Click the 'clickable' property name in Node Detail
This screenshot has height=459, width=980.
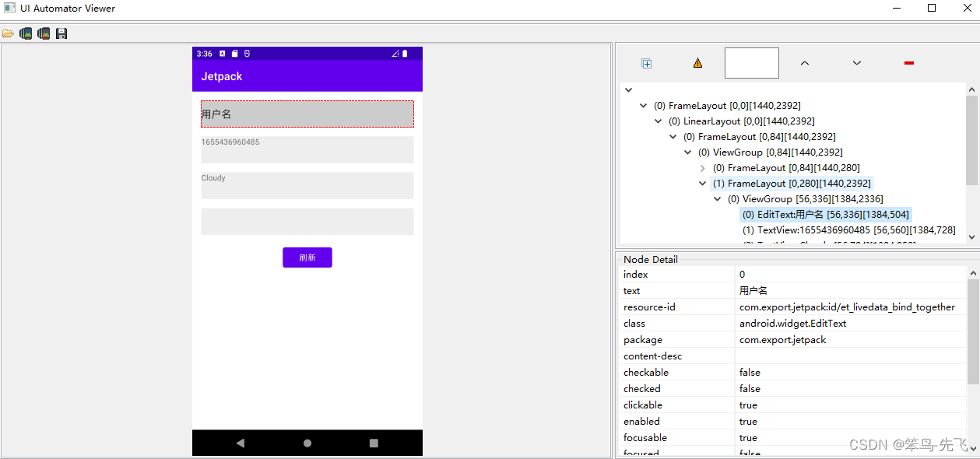point(642,405)
